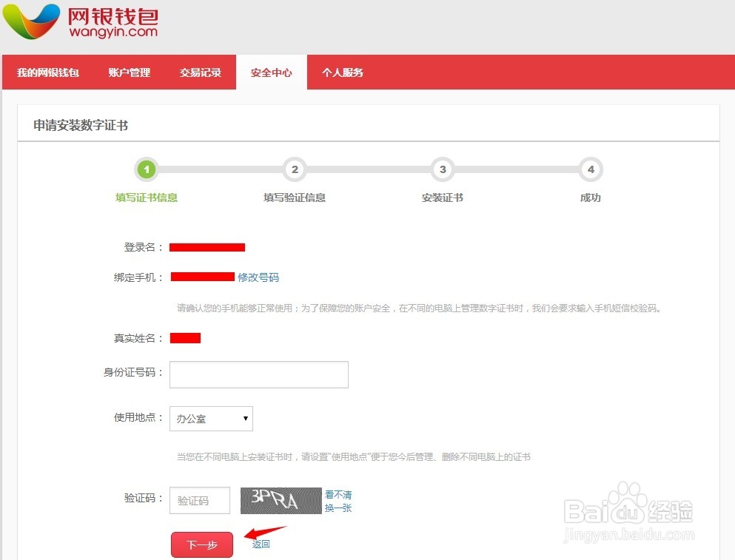This screenshot has height=560, width=735.
Task: Select the 安全中心 tab
Action: click(x=271, y=72)
